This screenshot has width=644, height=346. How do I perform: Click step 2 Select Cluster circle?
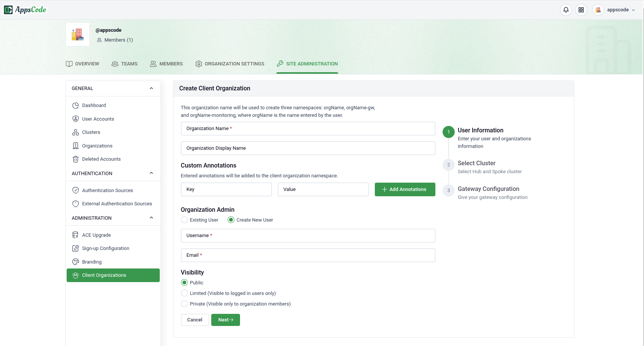click(449, 165)
